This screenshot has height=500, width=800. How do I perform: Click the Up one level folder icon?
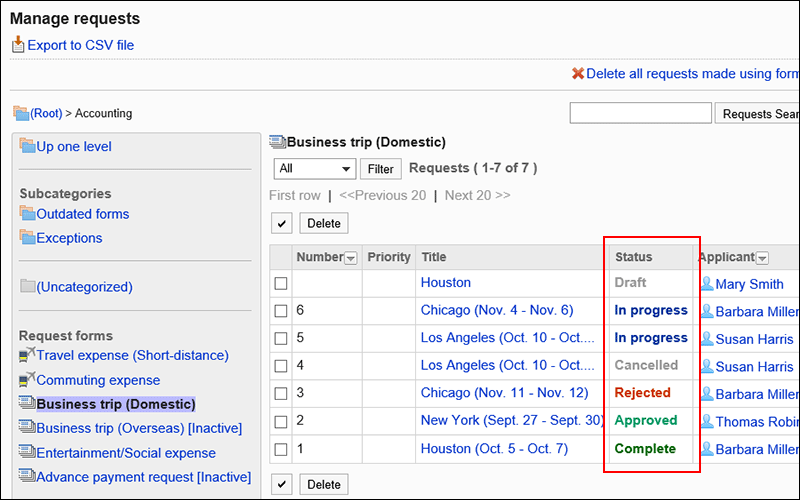pyautogui.click(x=28, y=145)
